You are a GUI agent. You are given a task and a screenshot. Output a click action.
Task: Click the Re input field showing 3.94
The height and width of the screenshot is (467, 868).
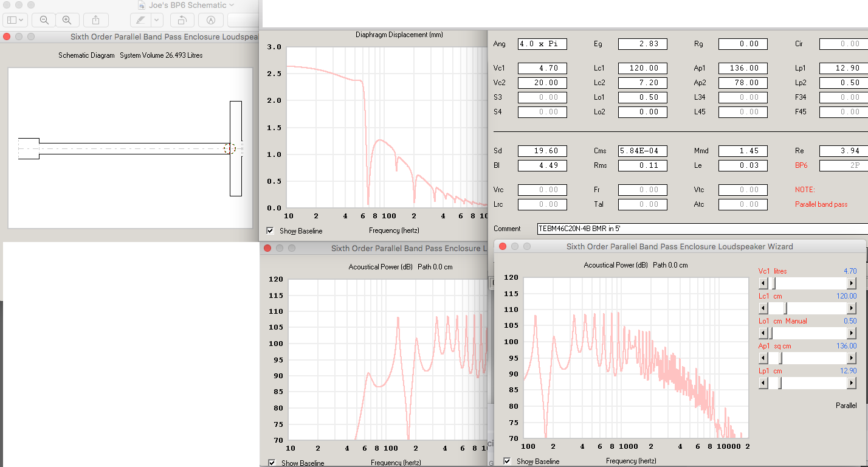(x=844, y=151)
